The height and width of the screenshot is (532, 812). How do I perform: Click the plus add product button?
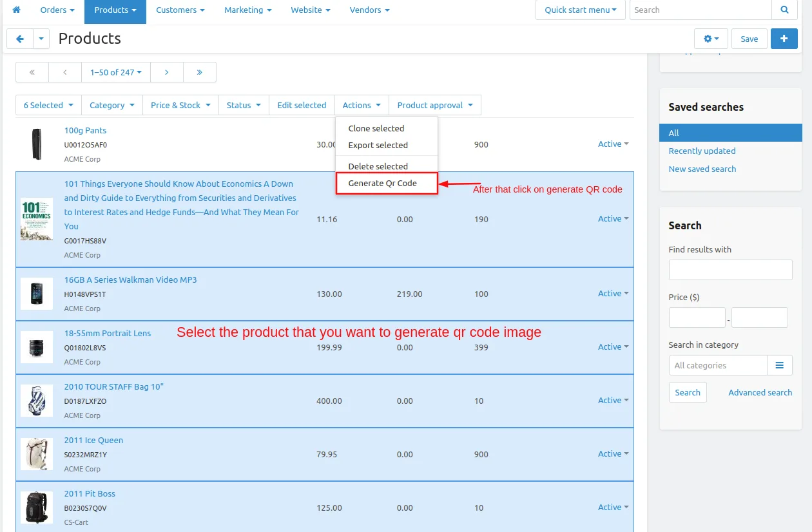[x=784, y=39]
